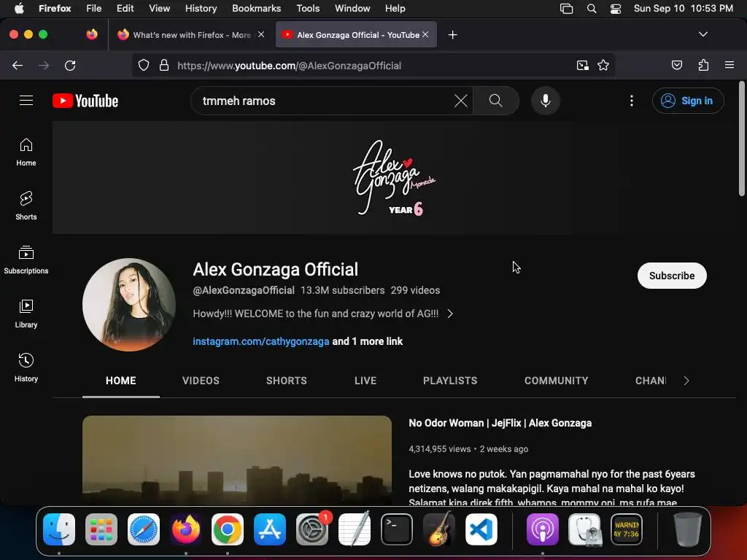Screen dimensions: 747x560
Task: Start voice search with microphone icon
Action: tap(546, 101)
